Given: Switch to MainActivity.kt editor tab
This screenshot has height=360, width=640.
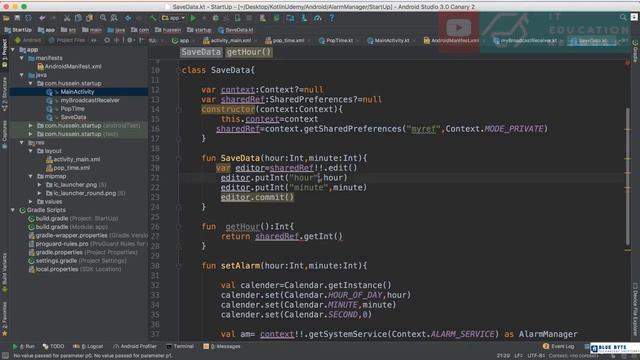Looking at the screenshot, I should pos(388,40).
